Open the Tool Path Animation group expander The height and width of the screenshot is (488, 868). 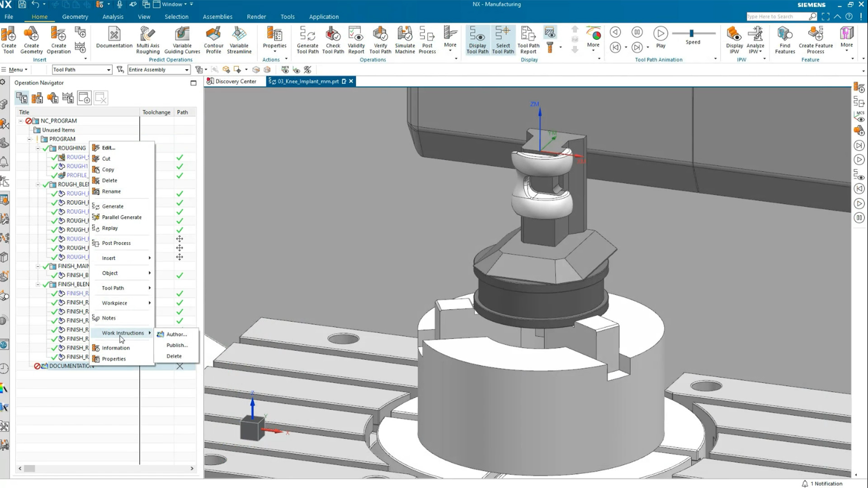(x=714, y=59)
